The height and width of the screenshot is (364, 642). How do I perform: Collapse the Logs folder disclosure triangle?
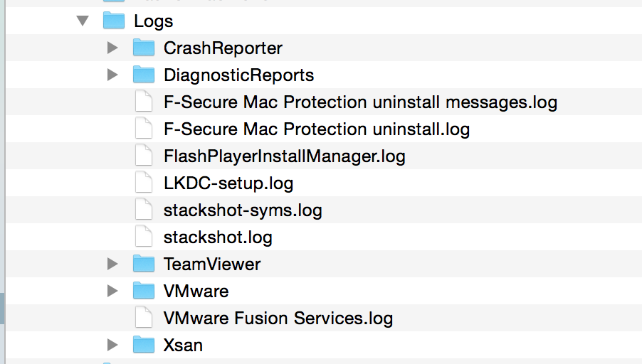tap(83, 21)
